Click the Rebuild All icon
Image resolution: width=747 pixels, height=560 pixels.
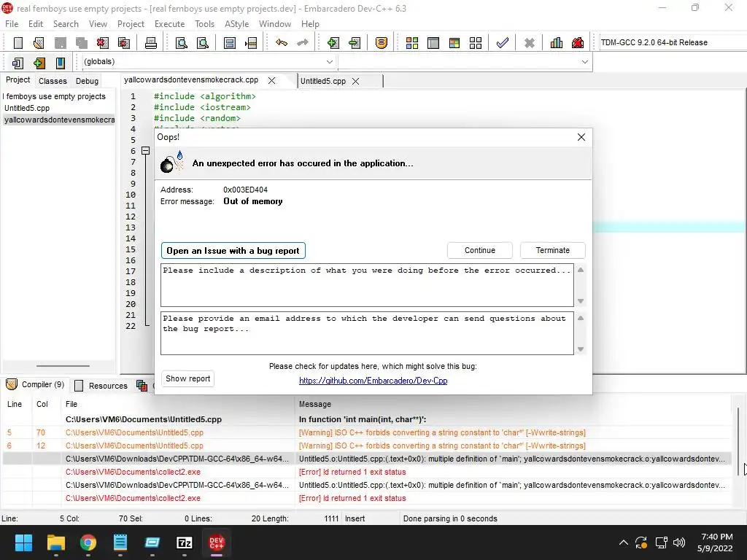click(476, 43)
